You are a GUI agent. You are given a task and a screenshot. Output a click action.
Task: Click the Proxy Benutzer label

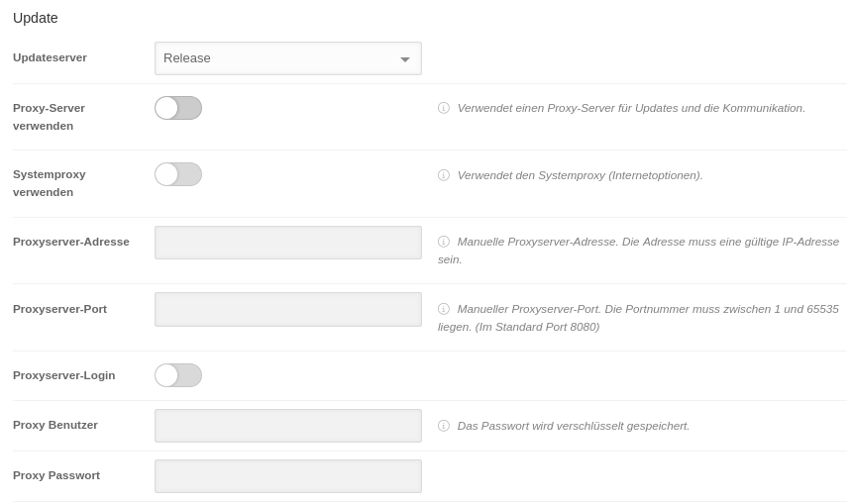coord(55,425)
